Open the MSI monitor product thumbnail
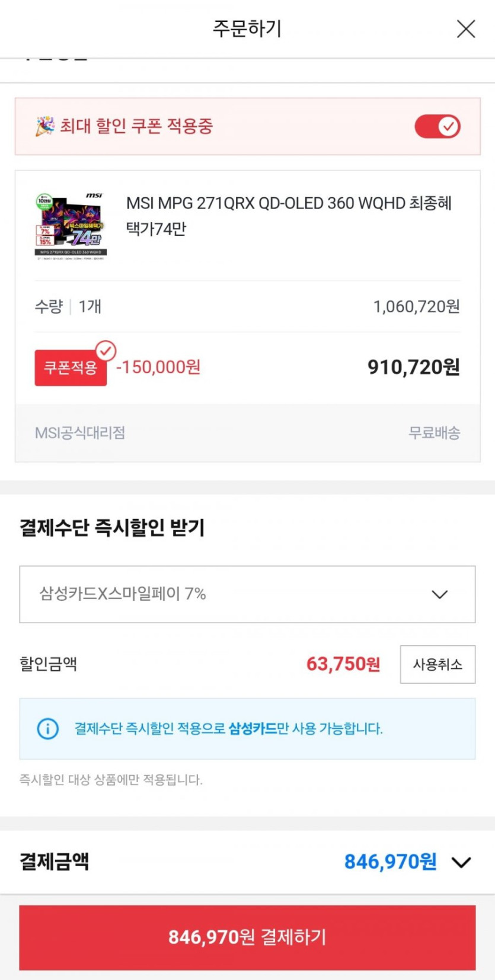495x980 pixels. point(71,226)
